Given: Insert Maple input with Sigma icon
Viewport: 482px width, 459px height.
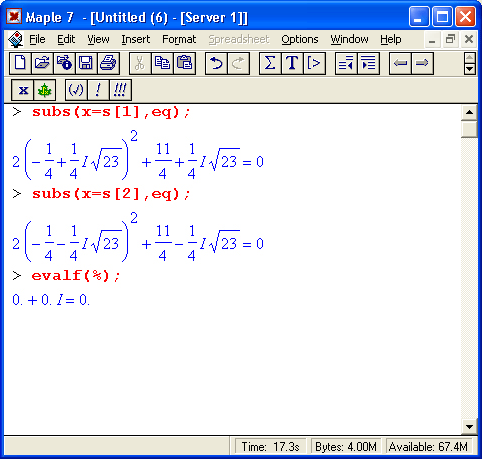Looking at the screenshot, I should click(270, 63).
